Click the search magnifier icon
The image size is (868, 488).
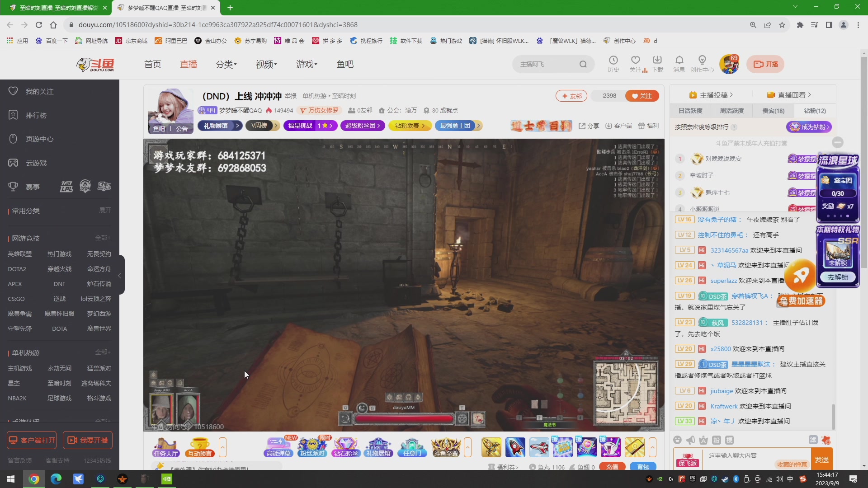583,64
